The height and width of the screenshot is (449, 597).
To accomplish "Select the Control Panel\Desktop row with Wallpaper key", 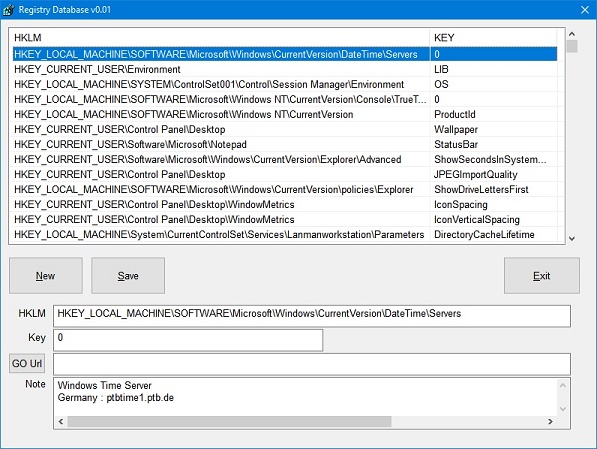I will pyautogui.click(x=285, y=129).
